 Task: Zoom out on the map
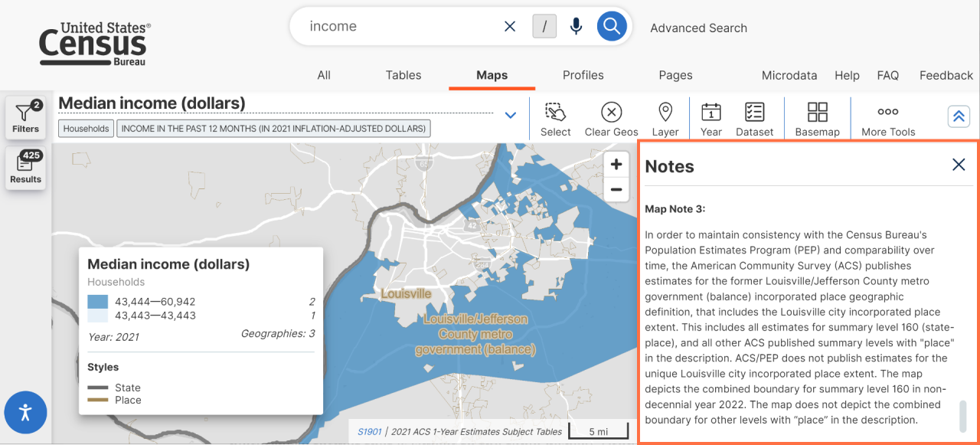pyautogui.click(x=616, y=189)
